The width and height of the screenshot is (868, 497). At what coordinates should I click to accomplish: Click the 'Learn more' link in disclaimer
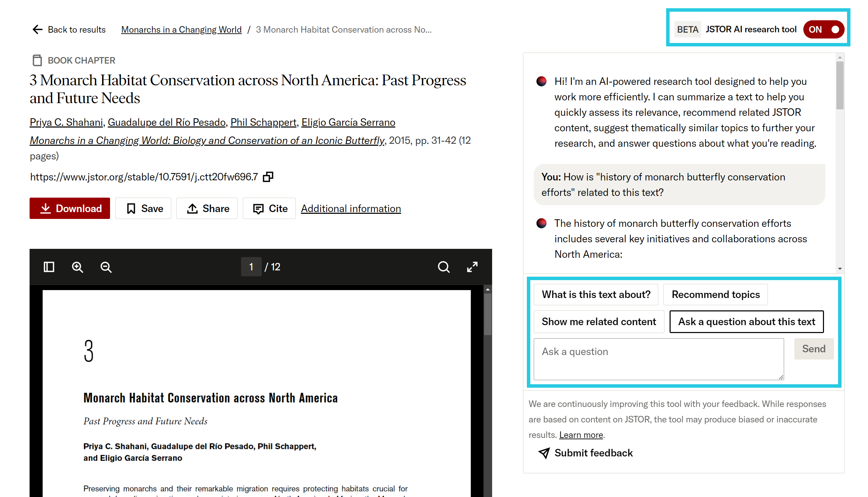581,434
